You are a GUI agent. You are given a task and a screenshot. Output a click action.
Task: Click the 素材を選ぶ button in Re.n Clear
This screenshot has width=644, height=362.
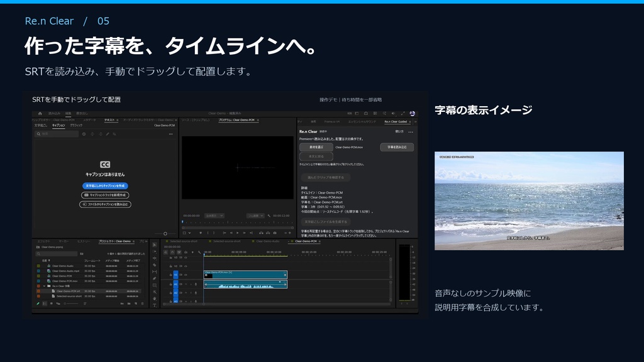[x=316, y=147]
